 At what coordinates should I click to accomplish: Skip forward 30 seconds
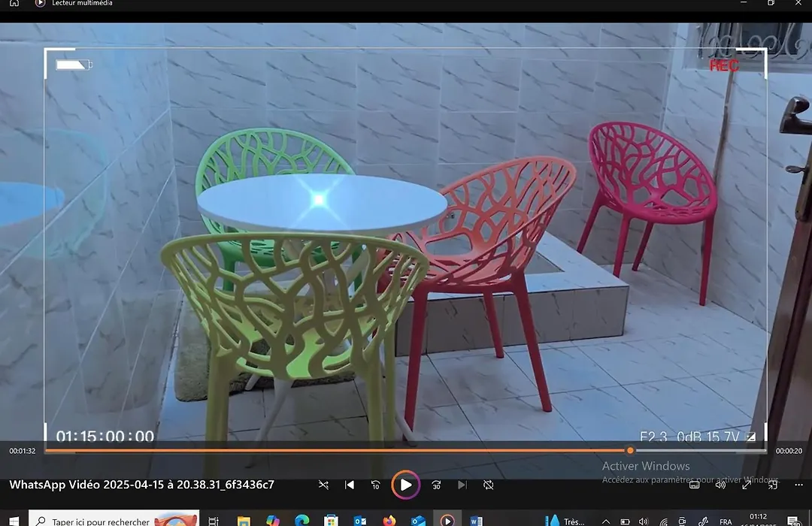click(x=437, y=485)
